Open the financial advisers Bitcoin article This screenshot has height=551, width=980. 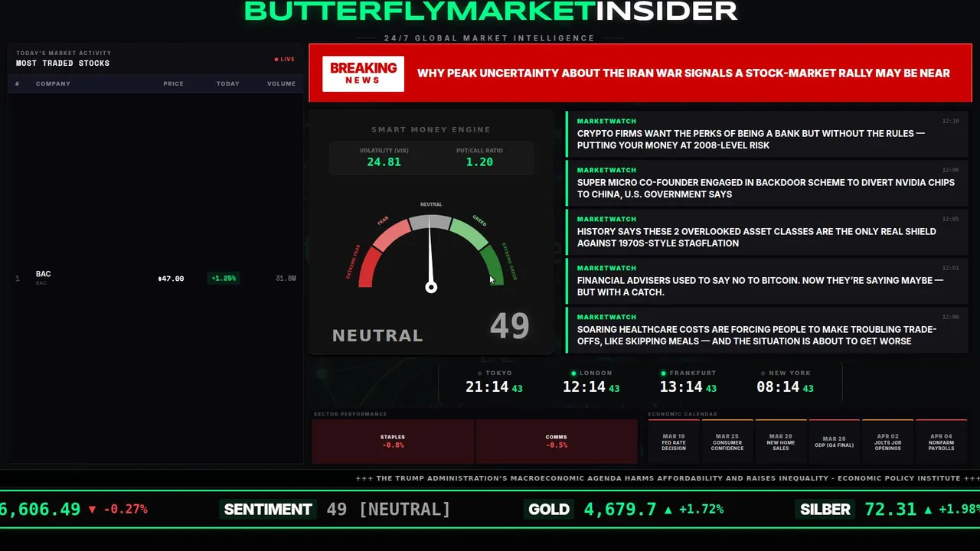767,281
